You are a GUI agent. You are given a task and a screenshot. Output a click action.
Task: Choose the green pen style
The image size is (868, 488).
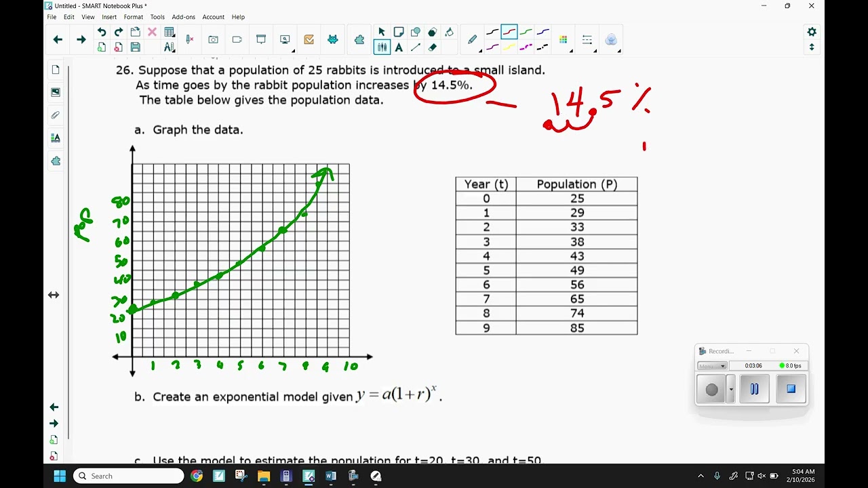click(x=526, y=32)
